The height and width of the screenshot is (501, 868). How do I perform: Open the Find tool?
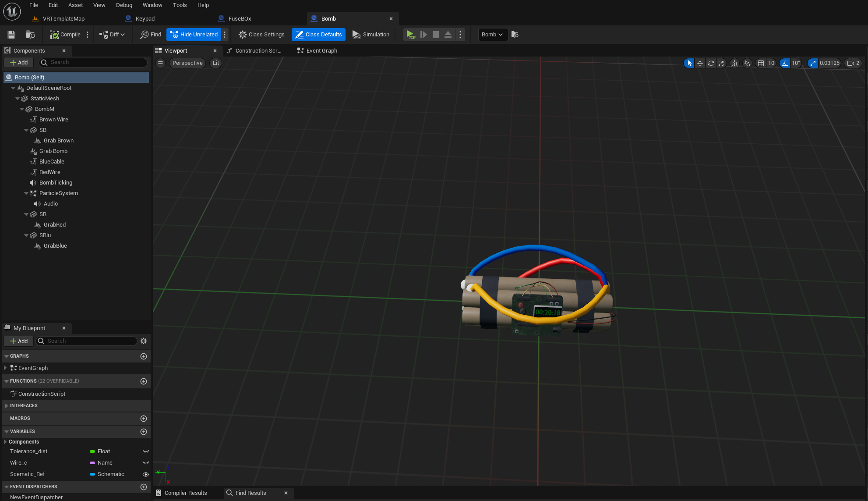151,35
